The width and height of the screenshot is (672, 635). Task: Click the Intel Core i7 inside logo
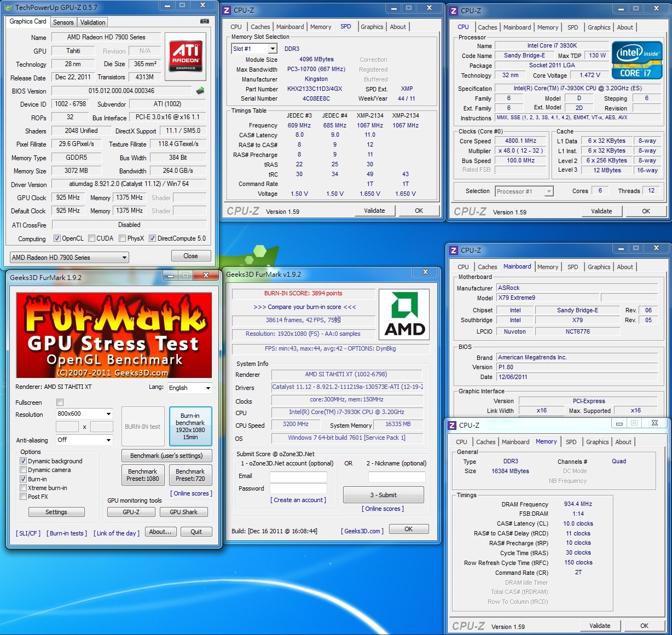[x=637, y=60]
